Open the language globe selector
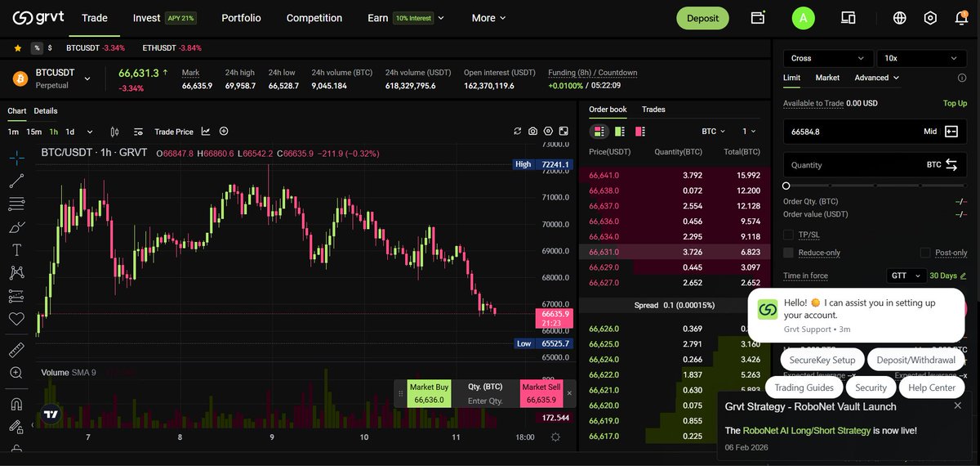This screenshot has height=466, width=980. [x=900, y=18]
